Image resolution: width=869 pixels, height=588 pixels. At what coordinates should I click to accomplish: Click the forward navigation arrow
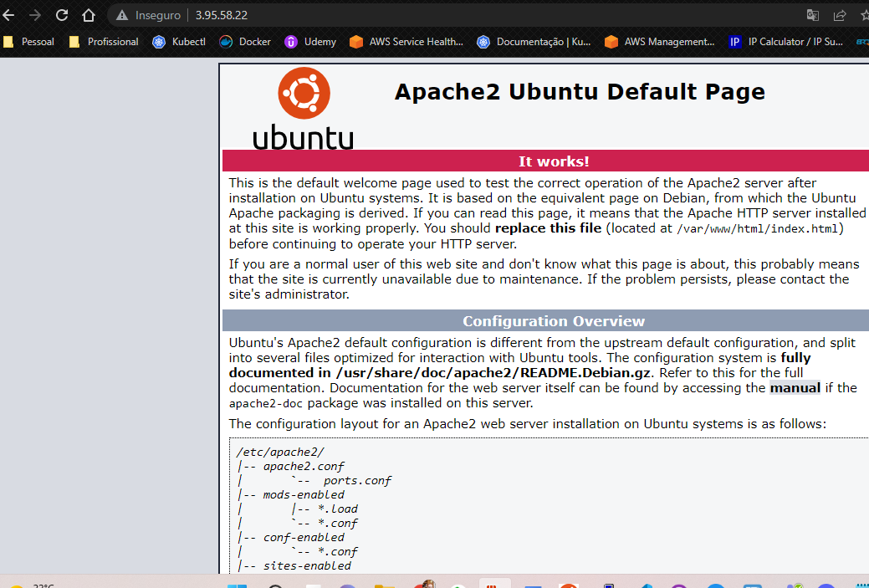[35, 15]
